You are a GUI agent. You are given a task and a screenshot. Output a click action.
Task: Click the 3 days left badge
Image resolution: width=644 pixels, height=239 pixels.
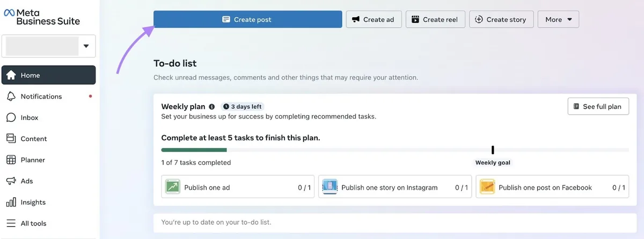(243, 107)
